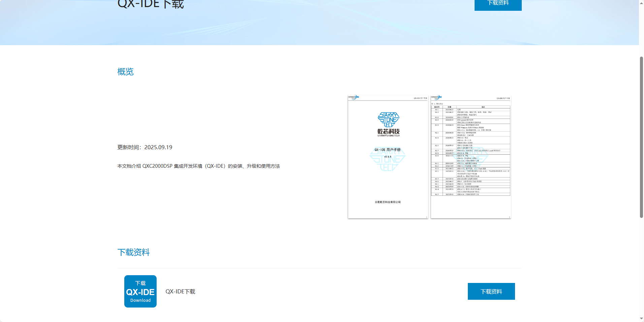Open the version history table page thumbnail

(471, 157)
